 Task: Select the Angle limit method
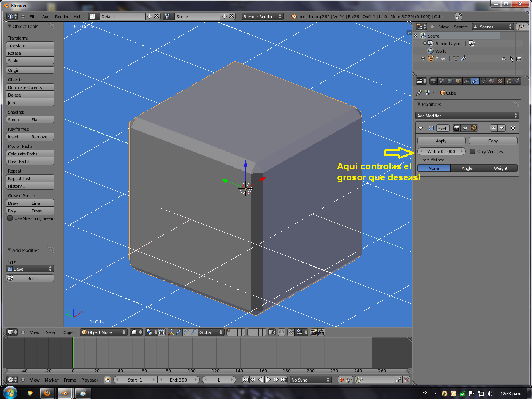(x=467, y=168)
